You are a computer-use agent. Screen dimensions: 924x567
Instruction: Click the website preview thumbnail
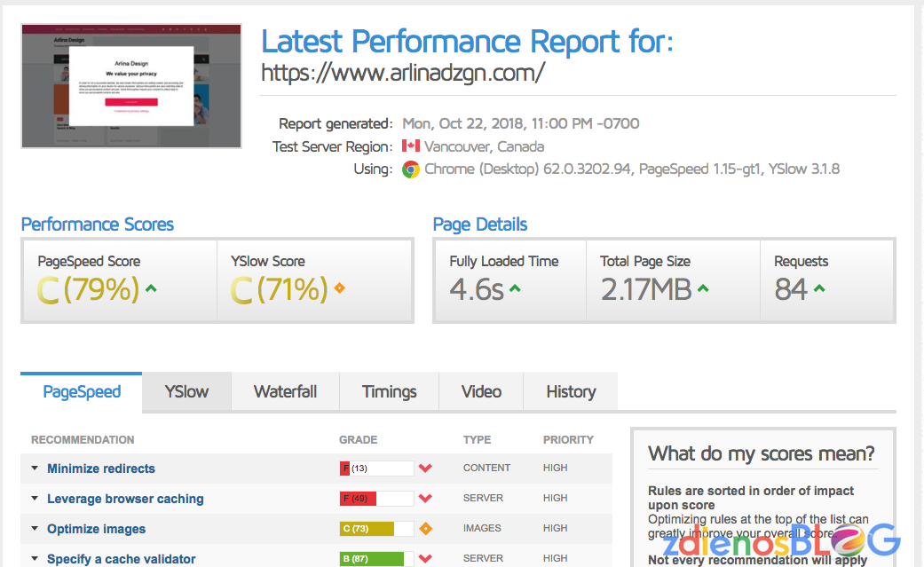pyautogui.click(x=130, y=85)
